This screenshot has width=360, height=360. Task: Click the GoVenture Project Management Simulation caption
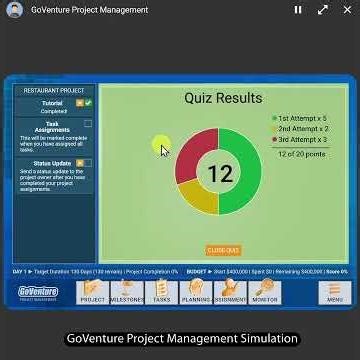pyautogui.click(x=182, y=339)
